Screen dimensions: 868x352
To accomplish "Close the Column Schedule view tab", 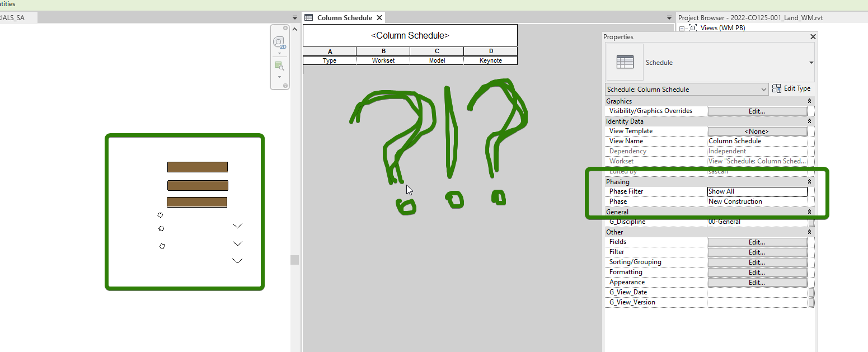I will (379, 17).
